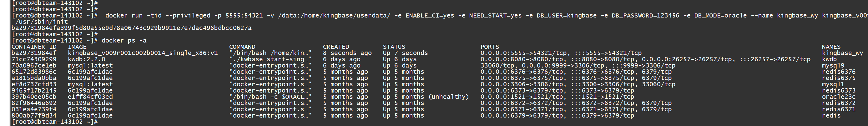The width and height of the screenshot is (868, 126).
Task: Click the container ID ba29731984ef
Action: click(34, 53)
